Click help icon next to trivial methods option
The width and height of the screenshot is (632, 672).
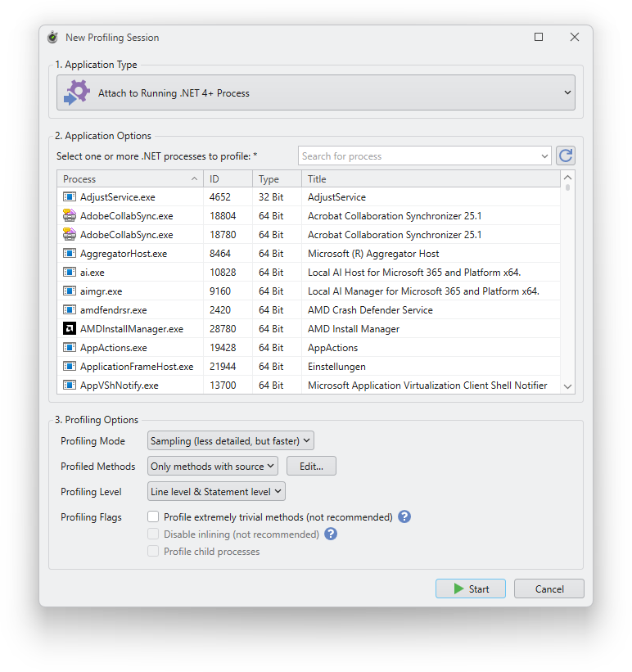coord(404,517)
